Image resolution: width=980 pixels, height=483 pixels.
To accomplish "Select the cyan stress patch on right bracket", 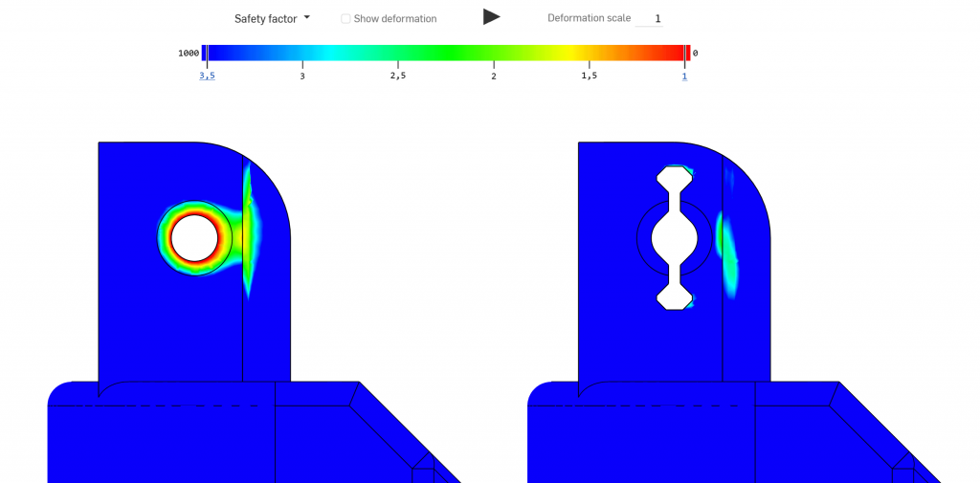I will pyautogui.click(x=728, y=251).
